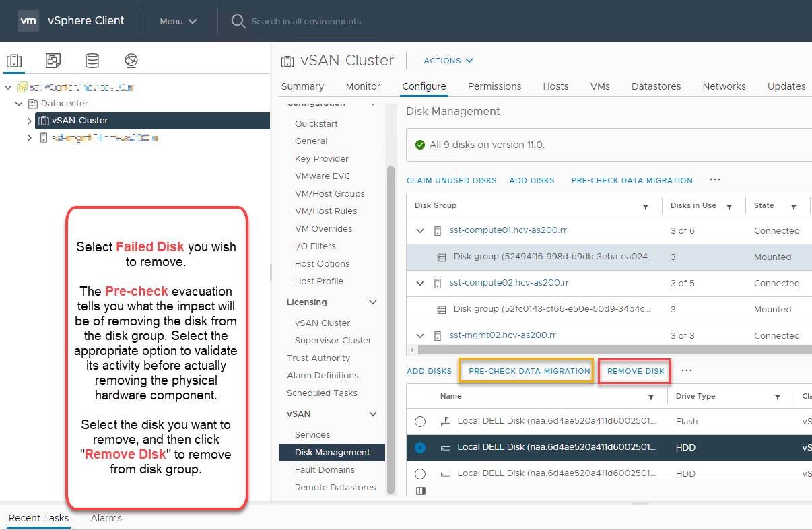Click the horizontal scrollbar under the Disk Group table

click(606, 350)
